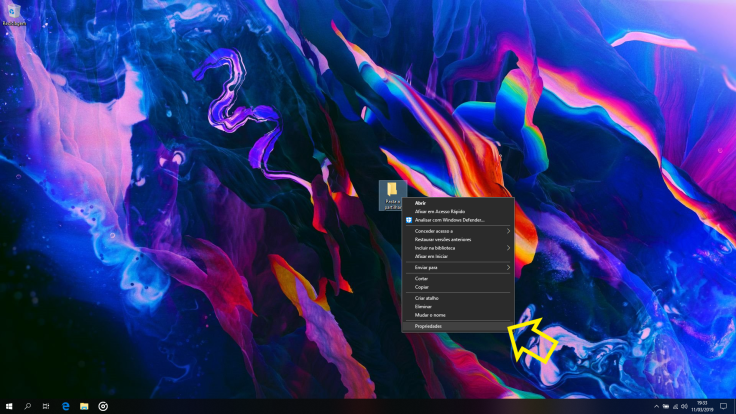Click "Mudar o nome" in context menu
736x414 pixels.
point(430,314)
